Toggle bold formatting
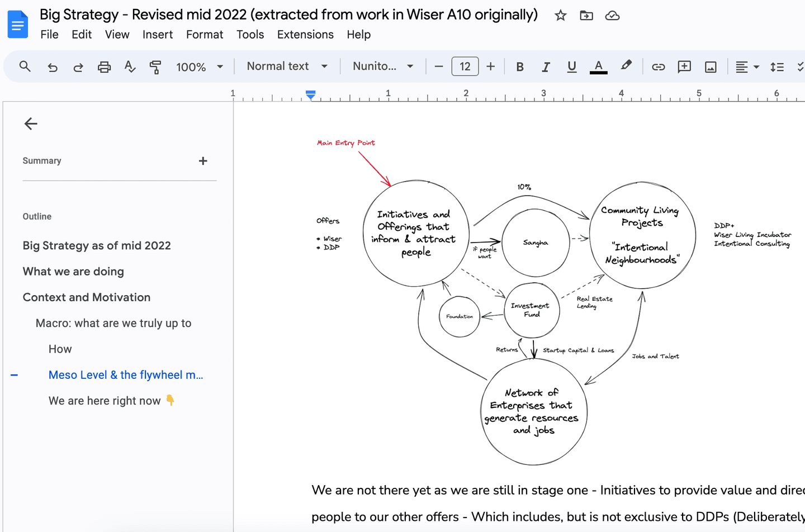 (519, 66)
